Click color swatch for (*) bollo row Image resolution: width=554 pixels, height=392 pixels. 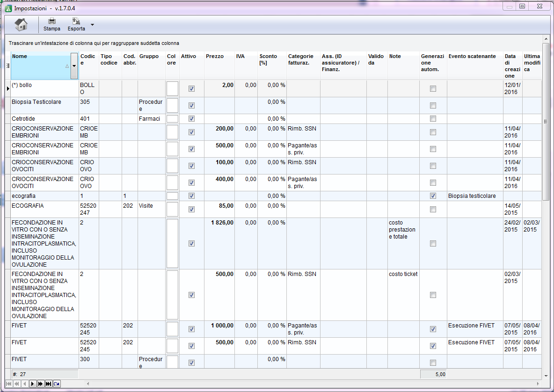click(x=172, y=88)
